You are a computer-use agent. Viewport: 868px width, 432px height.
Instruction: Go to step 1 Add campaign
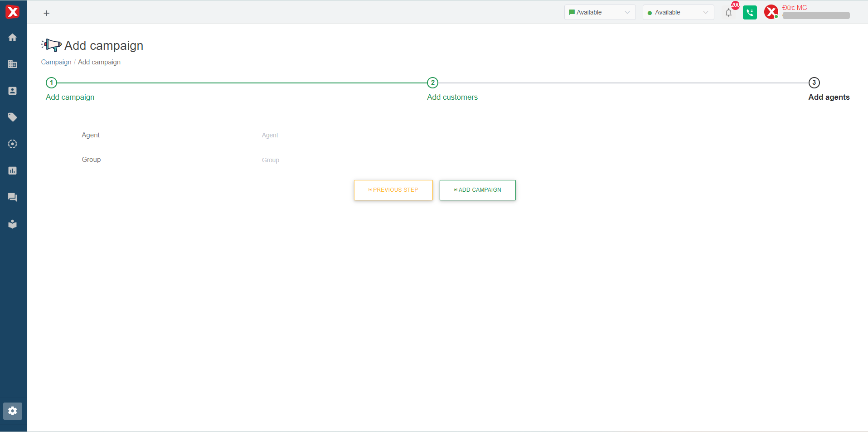point(52,83)
